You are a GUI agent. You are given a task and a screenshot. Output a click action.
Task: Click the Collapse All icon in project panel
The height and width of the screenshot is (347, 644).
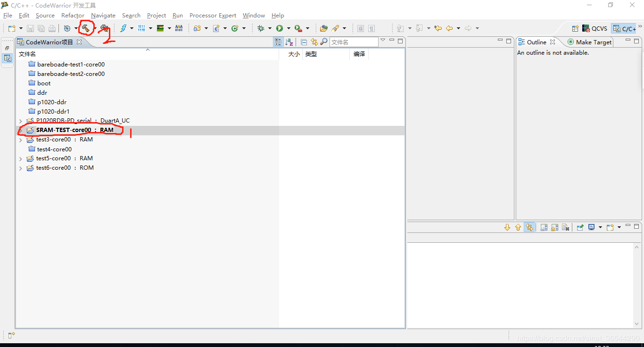(304, 42)
